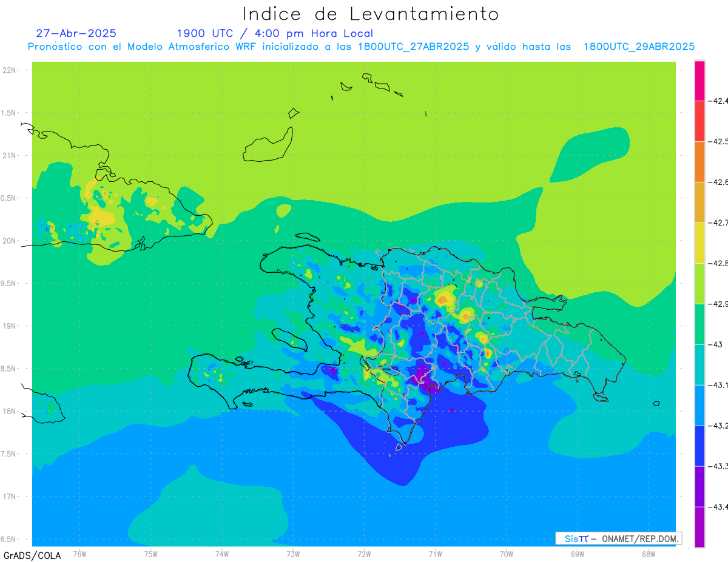Choose the purple swatch below -43.4
This screenshot has width=728, height=562.
click(699, 527)
